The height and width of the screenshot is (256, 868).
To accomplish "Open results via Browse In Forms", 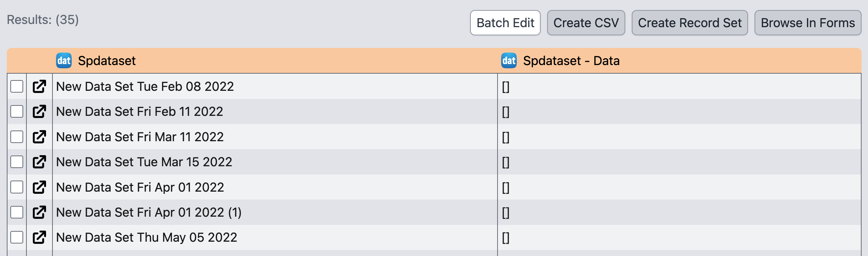I will (x=808, y=23).
